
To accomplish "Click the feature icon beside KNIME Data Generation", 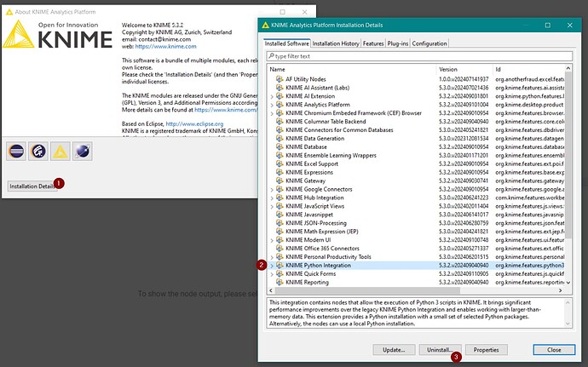I will (280, 138).
